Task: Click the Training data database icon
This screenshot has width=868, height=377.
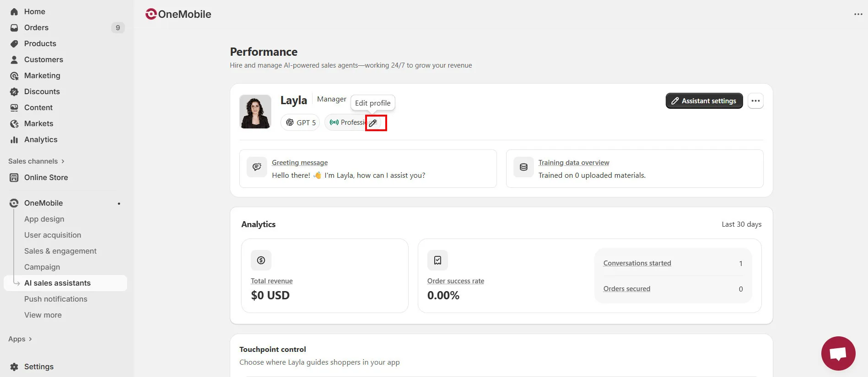Action: tap(523, 167)
